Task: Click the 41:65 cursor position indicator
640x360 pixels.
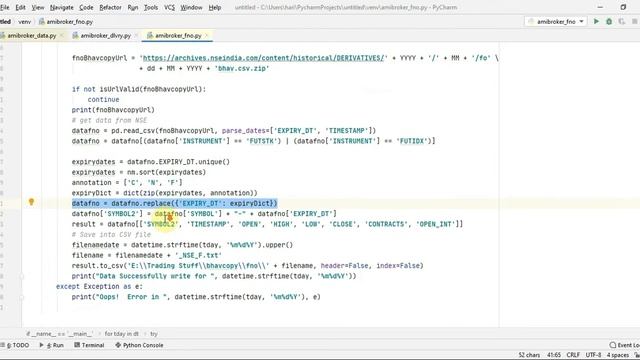Action: 554,355
